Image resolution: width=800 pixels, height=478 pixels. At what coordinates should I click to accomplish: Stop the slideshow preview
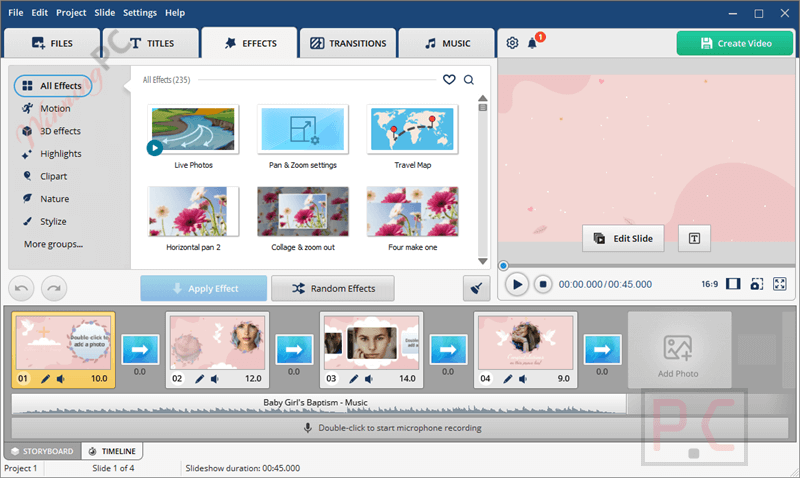[x=543, y=284]
